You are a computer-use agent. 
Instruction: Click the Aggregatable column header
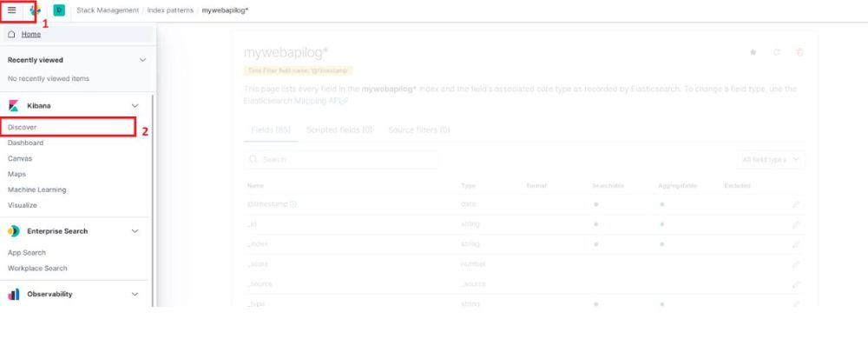pos(678,185)
